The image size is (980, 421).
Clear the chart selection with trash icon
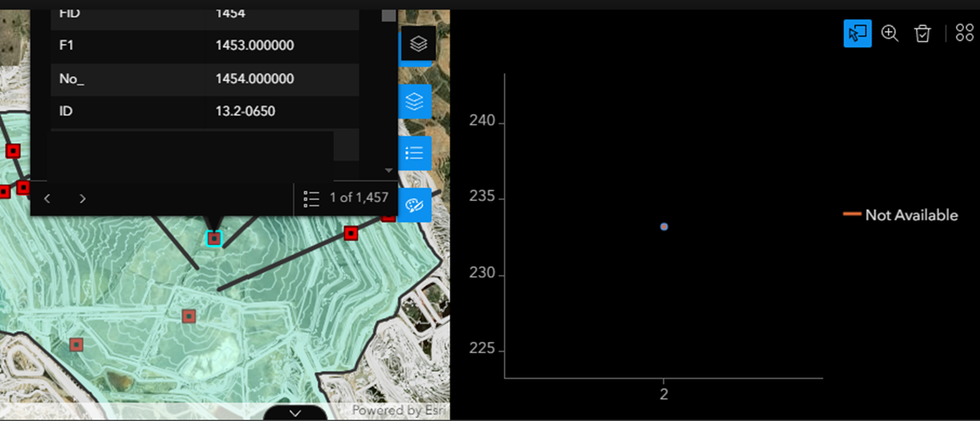(x=923, y=32)
